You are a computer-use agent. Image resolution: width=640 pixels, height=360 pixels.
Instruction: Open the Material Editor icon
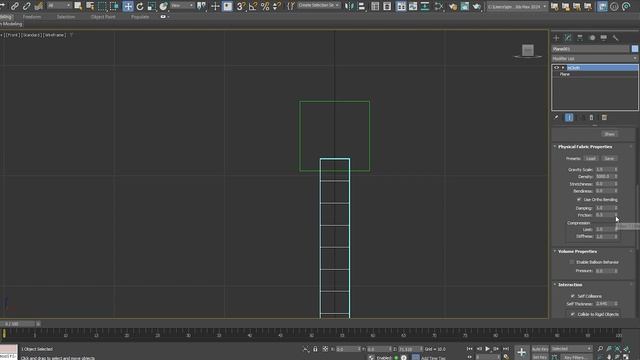pyautogui.click(x=439, y=6)
